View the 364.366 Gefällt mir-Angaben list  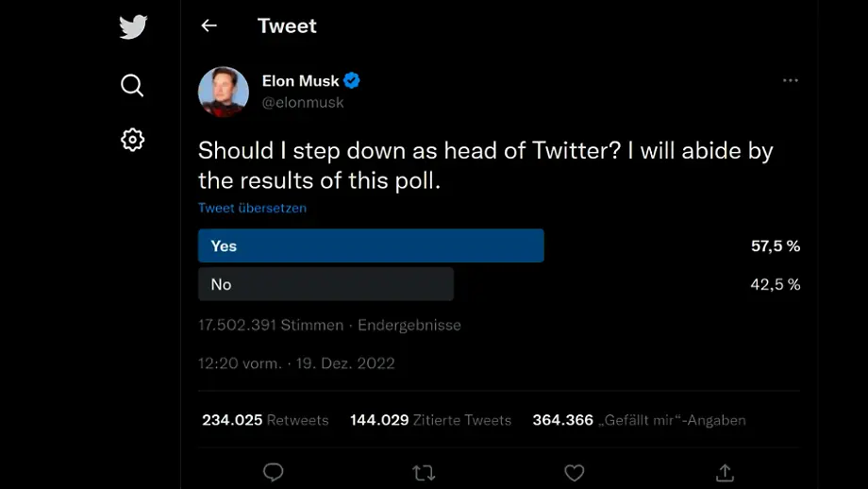coord(639,420)
